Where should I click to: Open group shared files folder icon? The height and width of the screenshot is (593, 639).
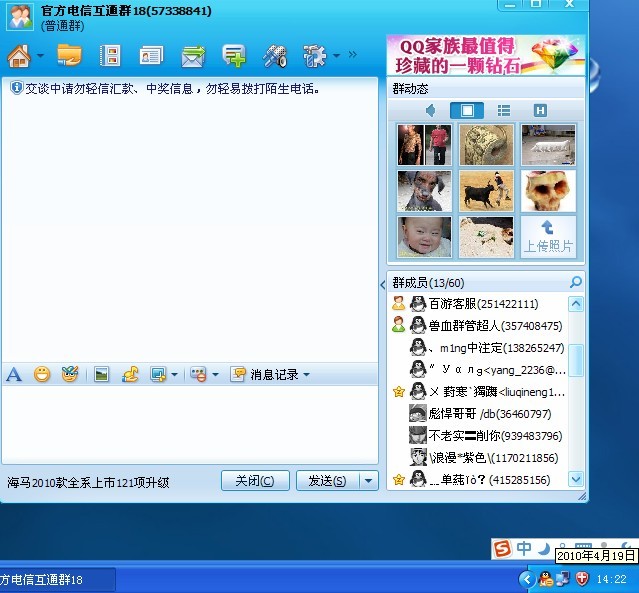69,55
